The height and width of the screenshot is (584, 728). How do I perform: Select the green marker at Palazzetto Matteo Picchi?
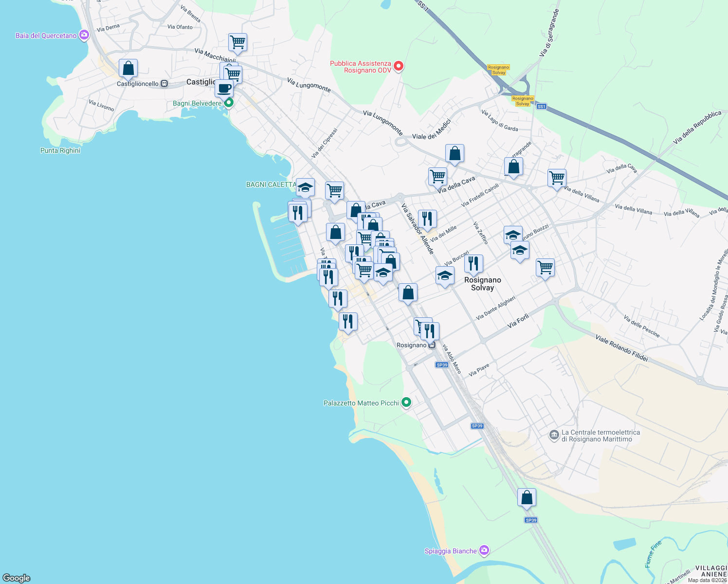click(407, 402)
